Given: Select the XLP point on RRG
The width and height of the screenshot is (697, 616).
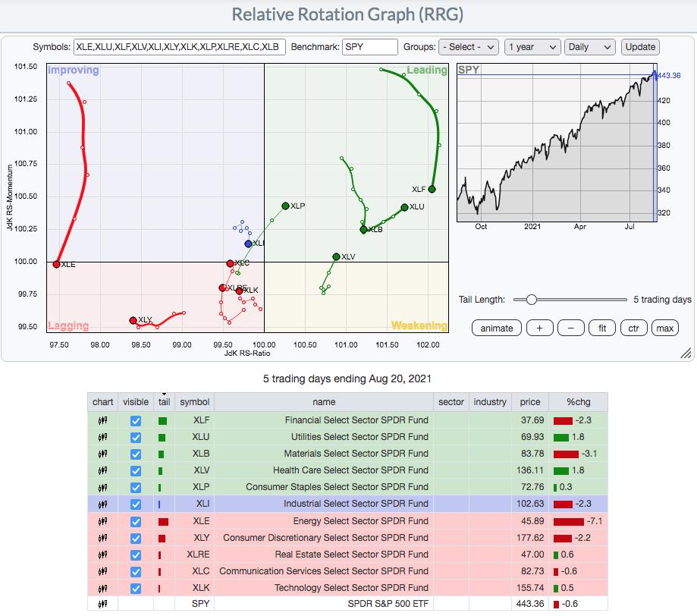Looking at the screenshot, I should coord(285,206).
